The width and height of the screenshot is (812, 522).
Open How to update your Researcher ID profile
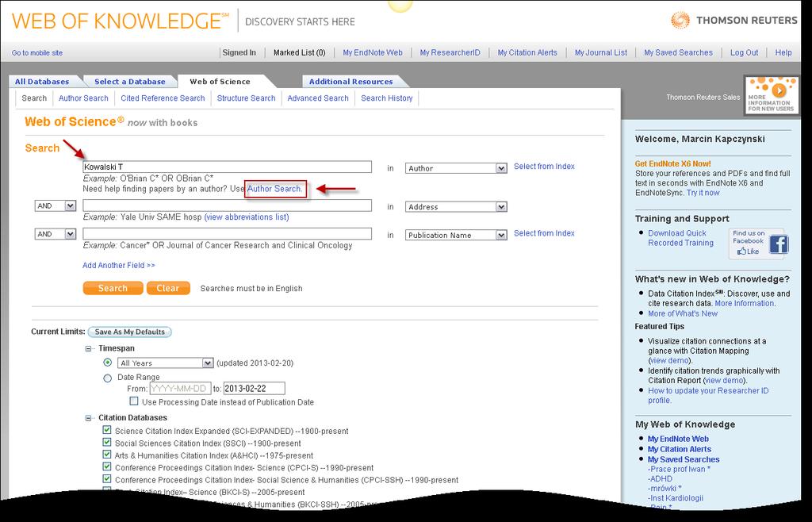[708, 396]
